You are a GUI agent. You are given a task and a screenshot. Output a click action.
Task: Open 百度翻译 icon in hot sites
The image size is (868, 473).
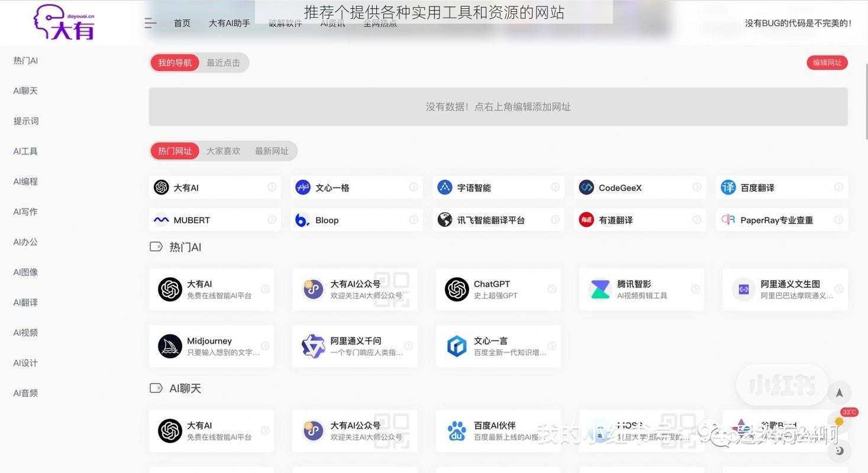click(728, 187)
